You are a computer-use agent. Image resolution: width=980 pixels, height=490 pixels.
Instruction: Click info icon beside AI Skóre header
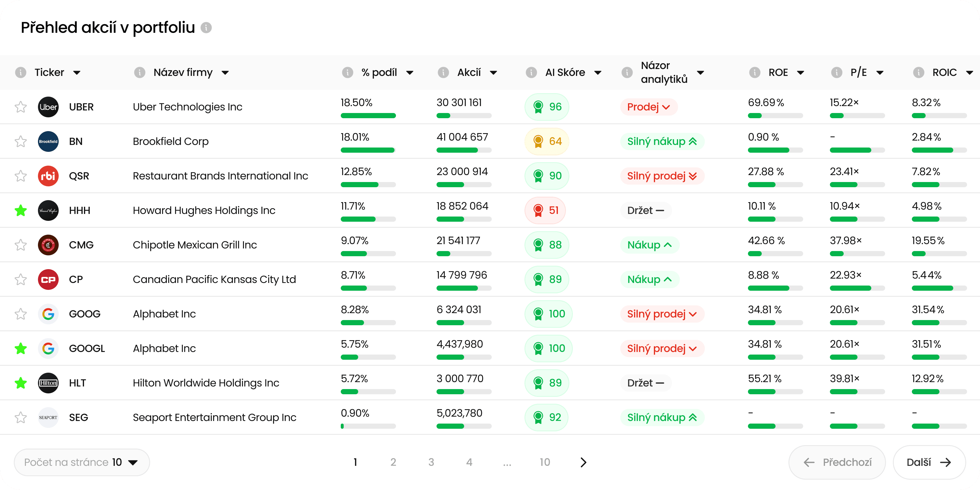[x=531, y=72]
